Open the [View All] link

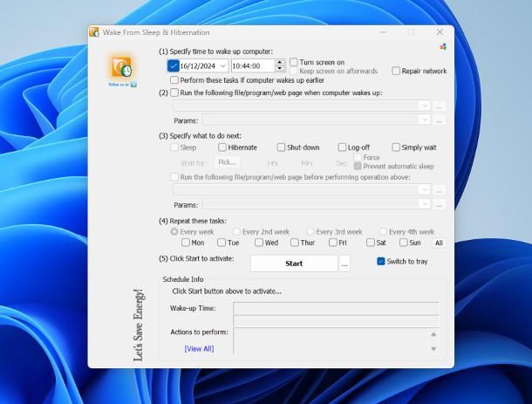tap(199, 349)
